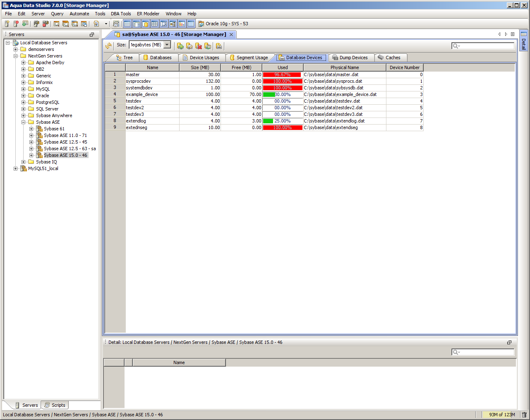
Task: Click the example_device 30.00% used bar
Action: [283, 94]
